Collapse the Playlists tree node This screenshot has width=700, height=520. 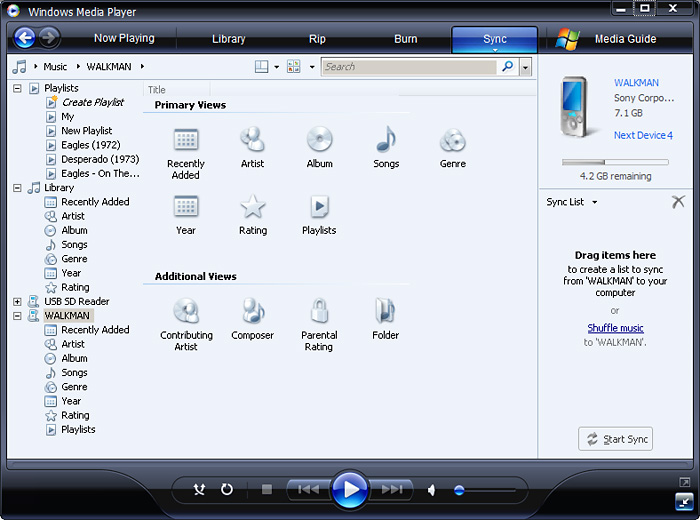(17, 88)
